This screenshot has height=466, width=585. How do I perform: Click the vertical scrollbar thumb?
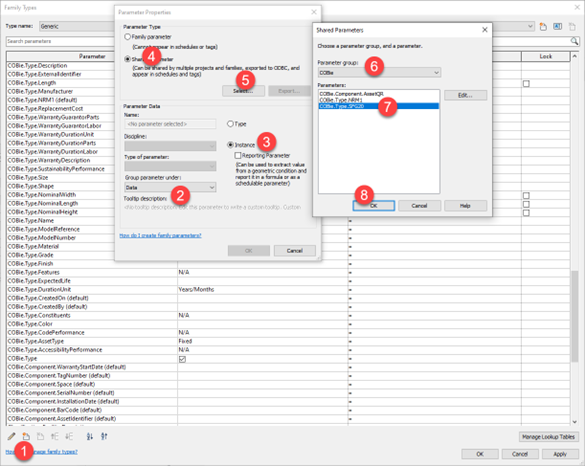point(575,316)
